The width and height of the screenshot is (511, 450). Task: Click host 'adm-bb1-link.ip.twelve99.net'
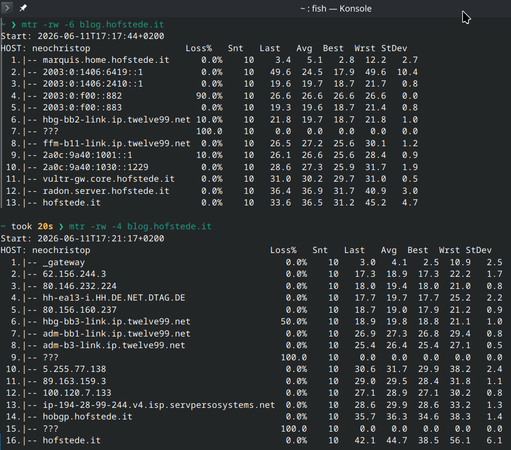[116, 334]
